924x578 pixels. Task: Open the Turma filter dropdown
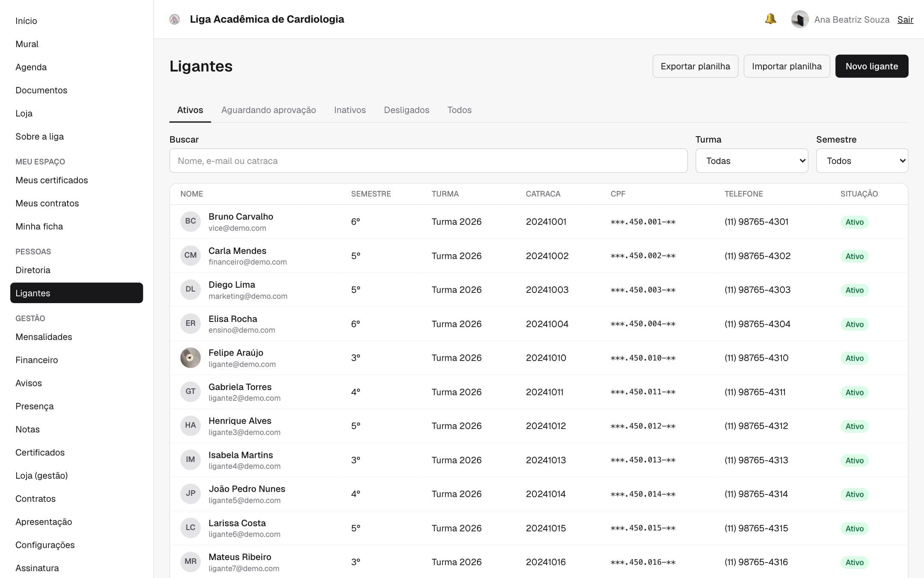tap(752, 161)
